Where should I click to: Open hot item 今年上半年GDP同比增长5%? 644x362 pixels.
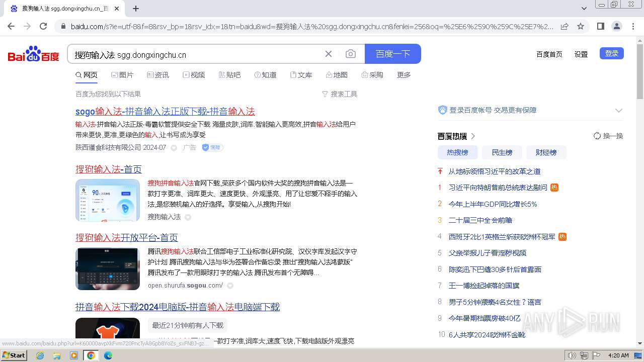[493, 204]
